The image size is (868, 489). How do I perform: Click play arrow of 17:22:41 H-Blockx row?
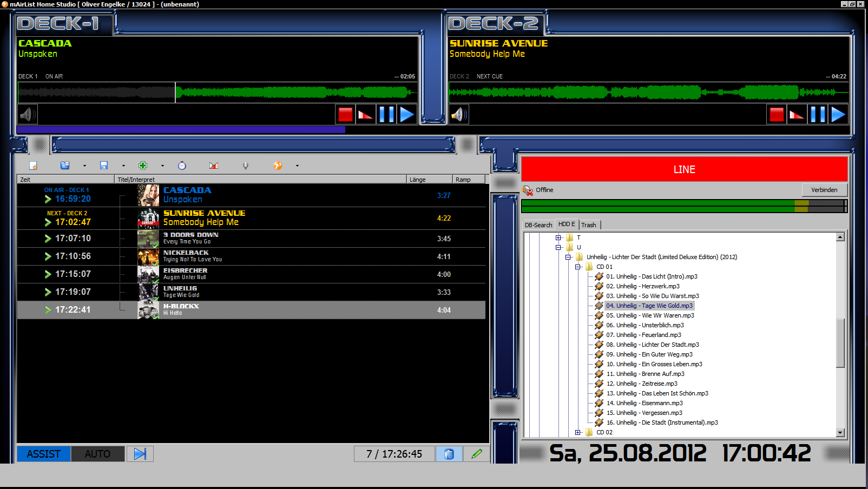pyautogui.click(x=48, y=310)
